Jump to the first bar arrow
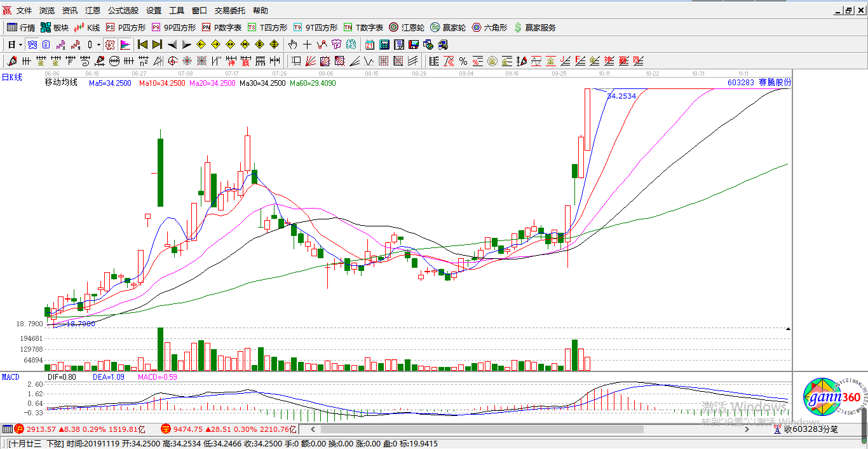Screen dimensions: 868x449 pyautogui.click(x=142, y=45)
